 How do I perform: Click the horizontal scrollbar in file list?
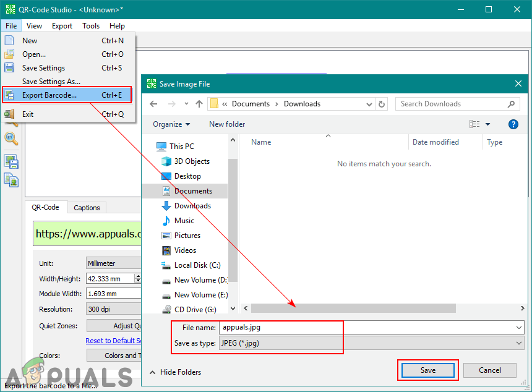click(353, 309)
